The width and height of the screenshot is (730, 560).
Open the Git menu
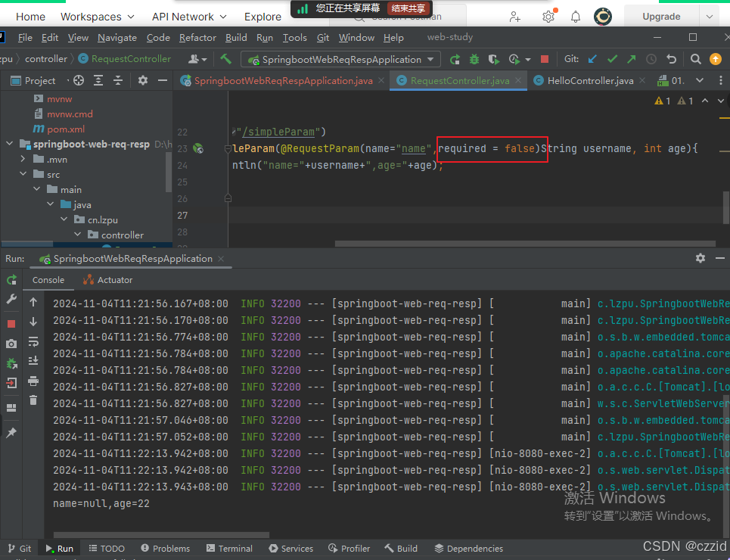click(x=323, y=38)
